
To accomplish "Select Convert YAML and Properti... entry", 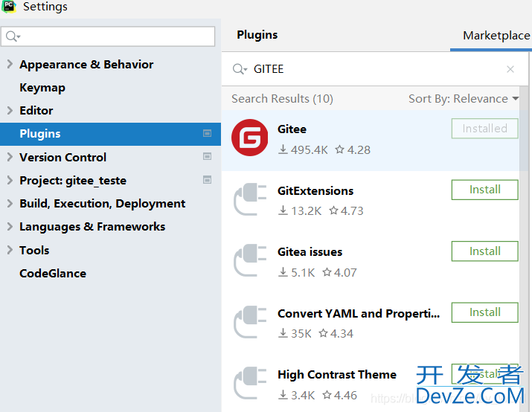I will 359,314.
